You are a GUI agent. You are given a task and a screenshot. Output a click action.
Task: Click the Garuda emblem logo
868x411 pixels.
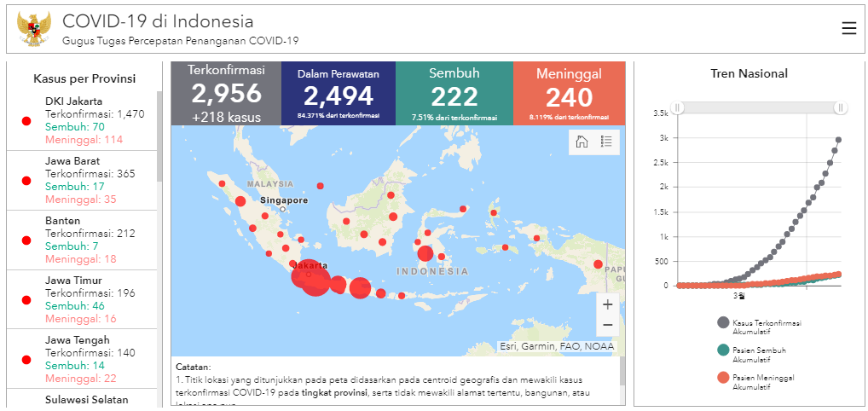[x=33, y=28]
